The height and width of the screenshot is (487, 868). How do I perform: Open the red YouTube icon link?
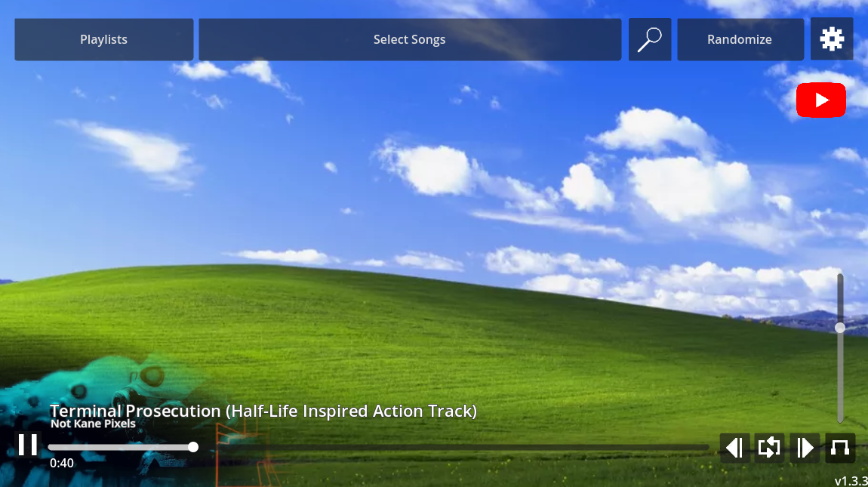click(x=820, y=100)
